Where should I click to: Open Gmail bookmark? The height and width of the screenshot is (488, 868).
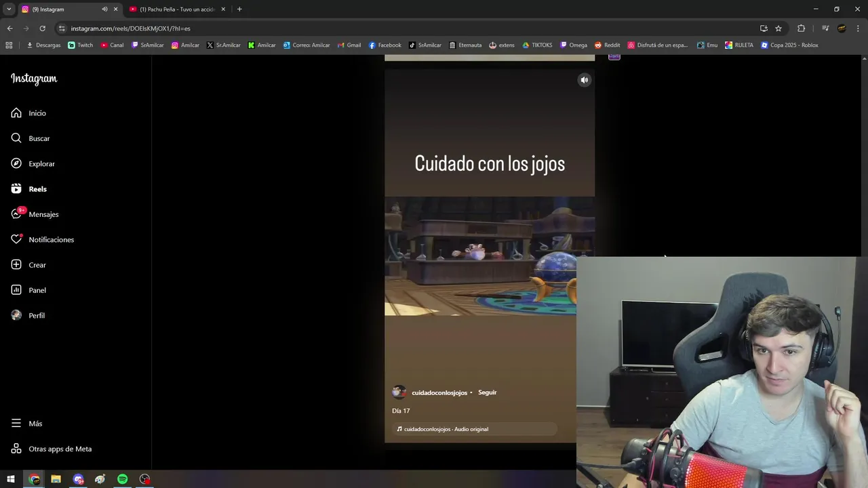coord(349,45)
